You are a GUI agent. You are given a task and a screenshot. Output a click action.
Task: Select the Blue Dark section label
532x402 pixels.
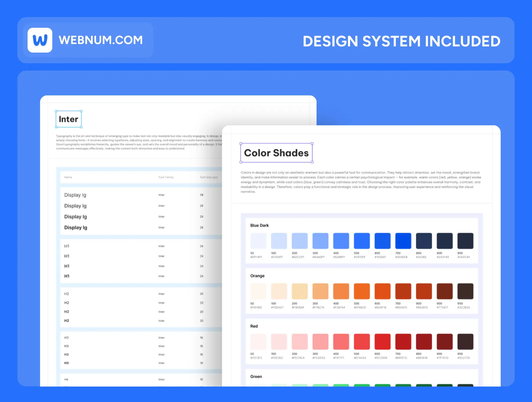(x=259, y=225)
